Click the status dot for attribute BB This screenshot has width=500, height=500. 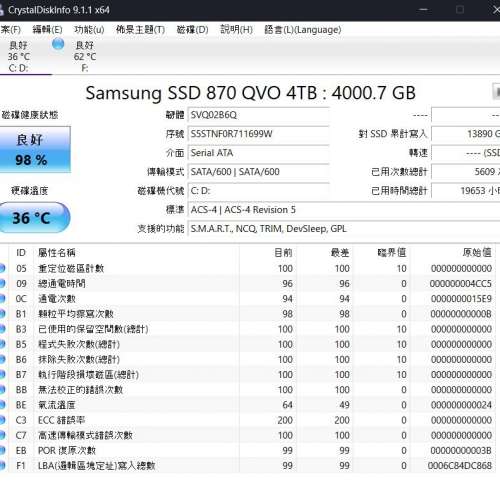2,389
